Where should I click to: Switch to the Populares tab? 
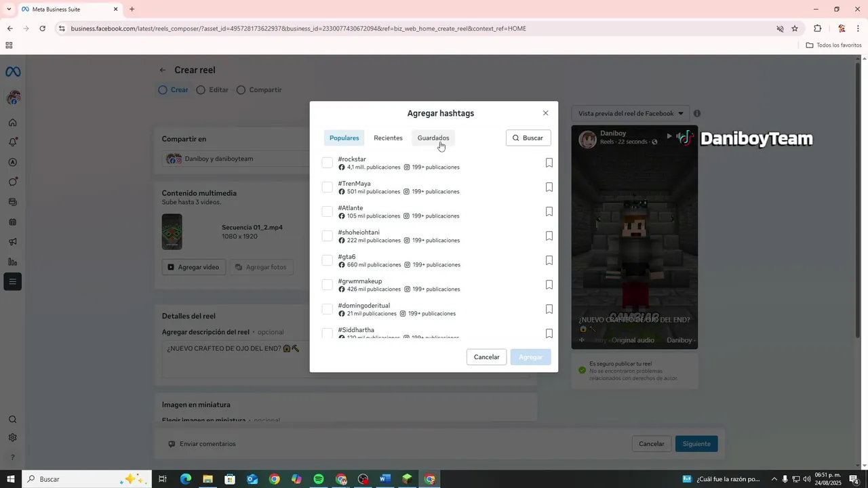pyautogui.click(x=344, y=138)
